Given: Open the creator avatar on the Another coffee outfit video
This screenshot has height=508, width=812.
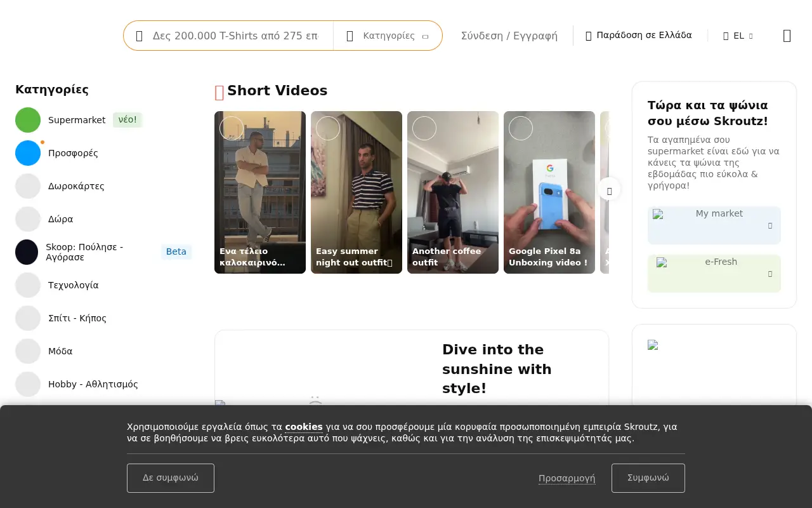Looking at the screenshot, I should [x=424, y=128].
